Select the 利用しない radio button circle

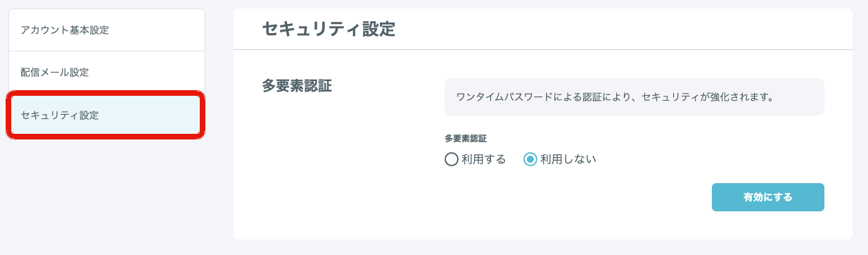click(x=530, y=159)
